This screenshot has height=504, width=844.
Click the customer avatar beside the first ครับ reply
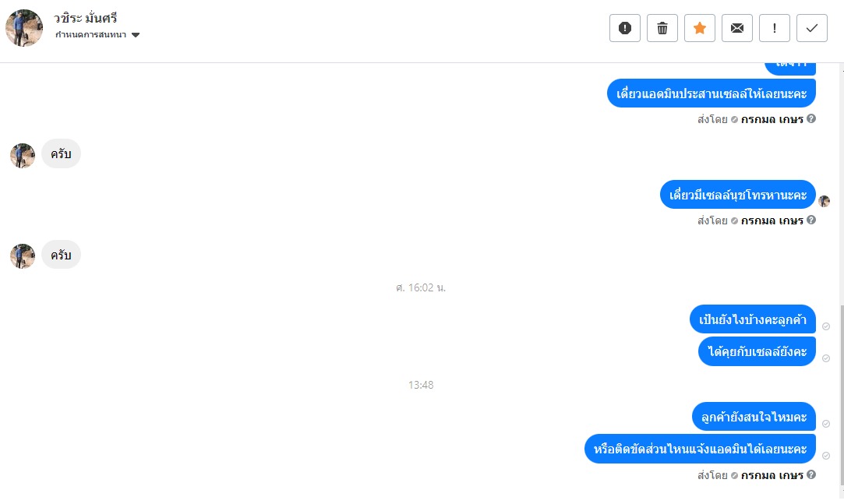pyautogui.click(x=23, y=156)
